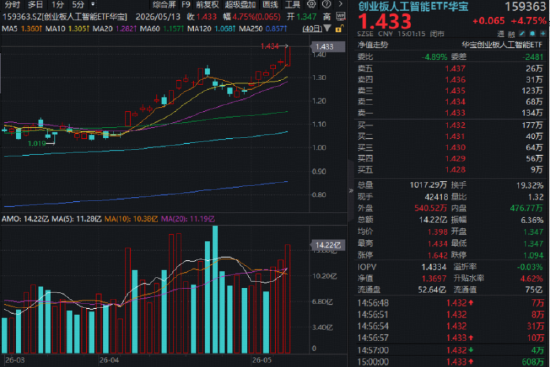Viewport: 550px width, 368px height.
Task: Select the 卖五 ask price 1.437
Action: pyautogui.click(x=455, y=68)
